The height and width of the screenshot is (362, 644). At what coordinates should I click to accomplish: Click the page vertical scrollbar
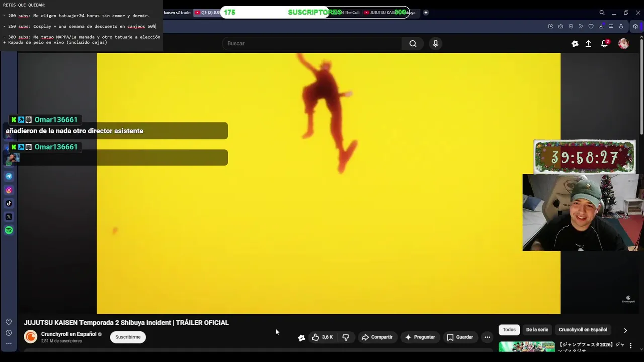pos(641,85)
